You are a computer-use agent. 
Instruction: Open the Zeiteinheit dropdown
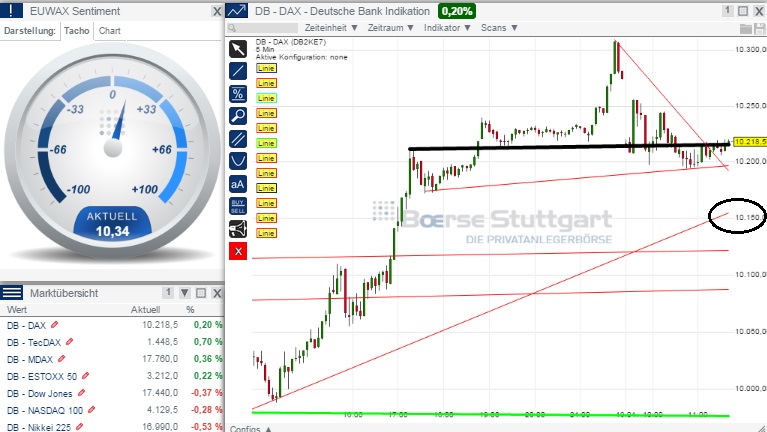pos(331,28)
